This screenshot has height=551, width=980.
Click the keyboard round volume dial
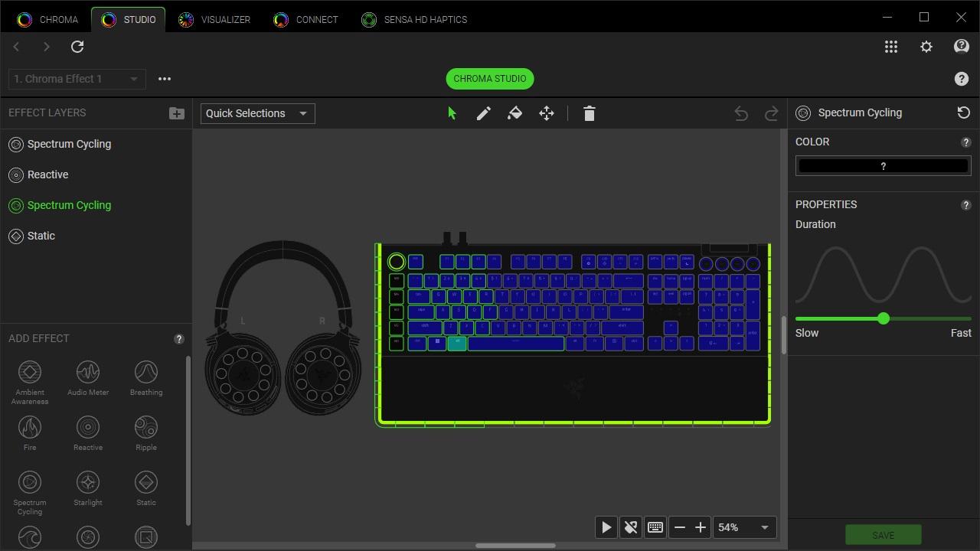(397, 262)
